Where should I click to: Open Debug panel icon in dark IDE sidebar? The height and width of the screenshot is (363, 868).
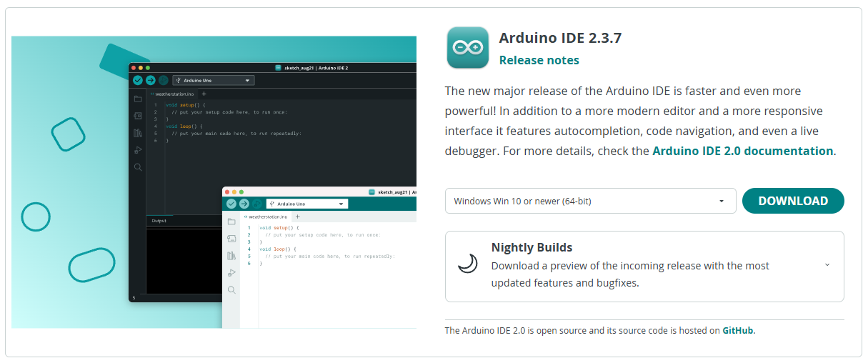pos(138,150)
